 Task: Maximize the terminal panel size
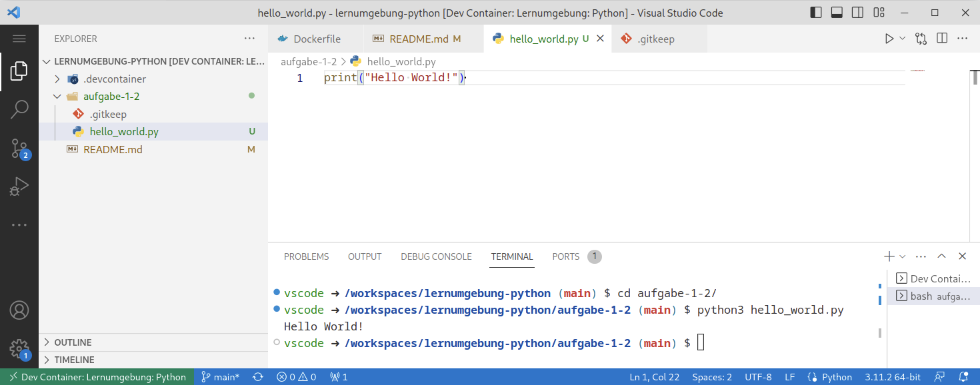point(941,256)
